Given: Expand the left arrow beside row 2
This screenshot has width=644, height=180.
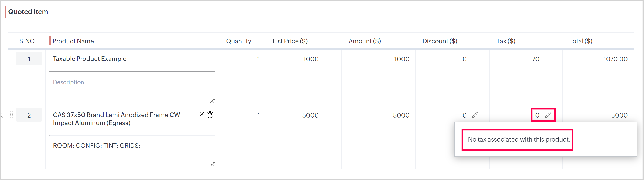Looking at the screenshot, I should [x=2, y=115].
